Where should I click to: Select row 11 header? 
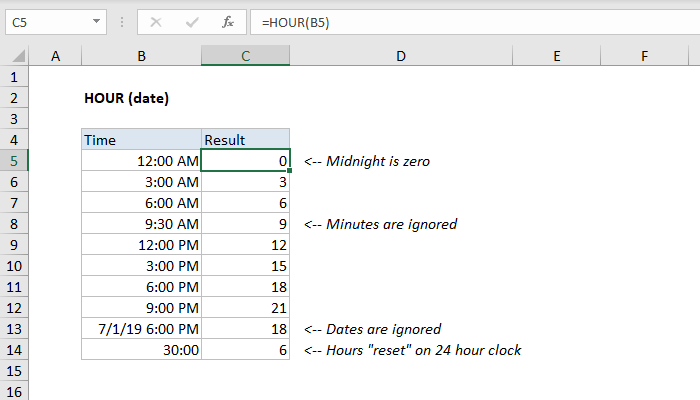pos(14,287)
